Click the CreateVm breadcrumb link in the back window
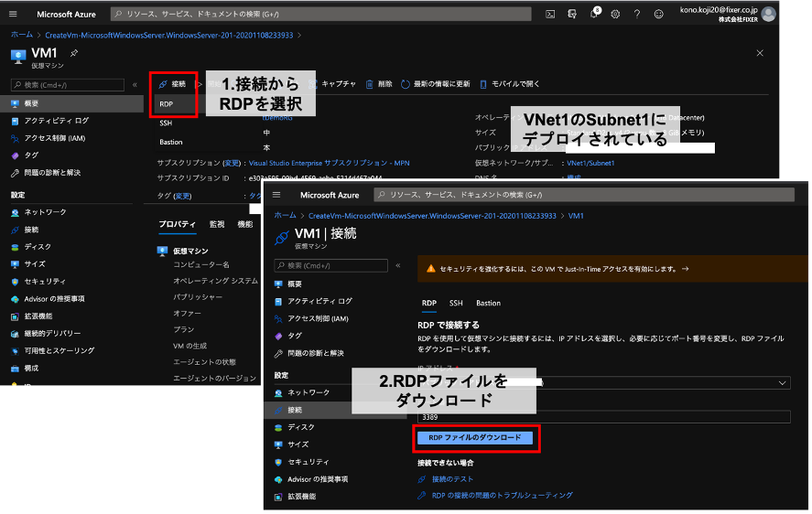 168,35
